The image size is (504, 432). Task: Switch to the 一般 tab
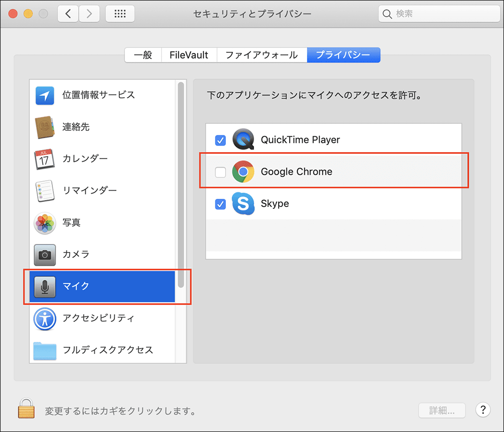click(143, 55)
